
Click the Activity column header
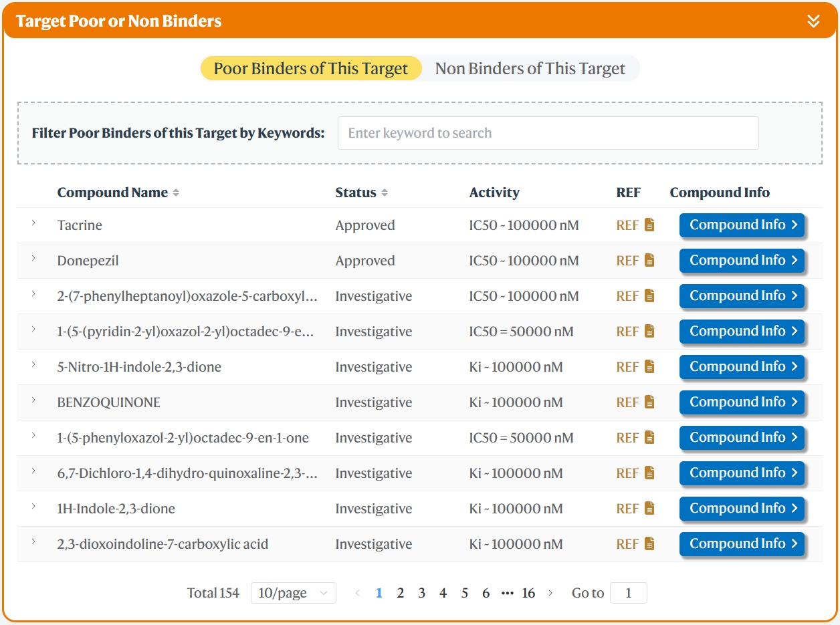coord(494,193)
